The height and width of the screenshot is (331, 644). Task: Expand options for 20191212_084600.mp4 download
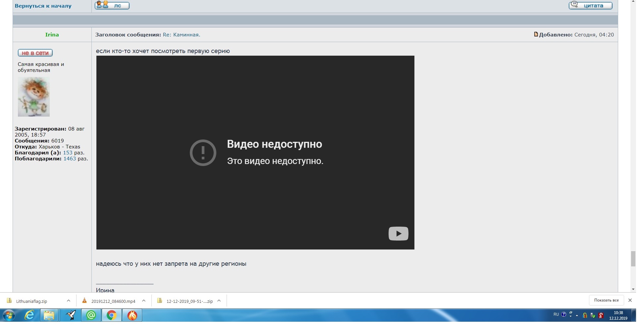144,301
